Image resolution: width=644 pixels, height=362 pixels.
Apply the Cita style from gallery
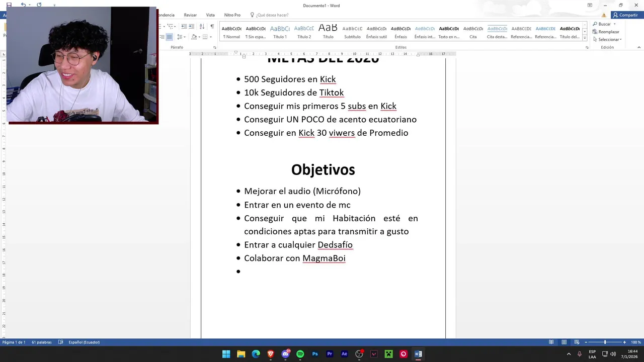coord(473,32)
